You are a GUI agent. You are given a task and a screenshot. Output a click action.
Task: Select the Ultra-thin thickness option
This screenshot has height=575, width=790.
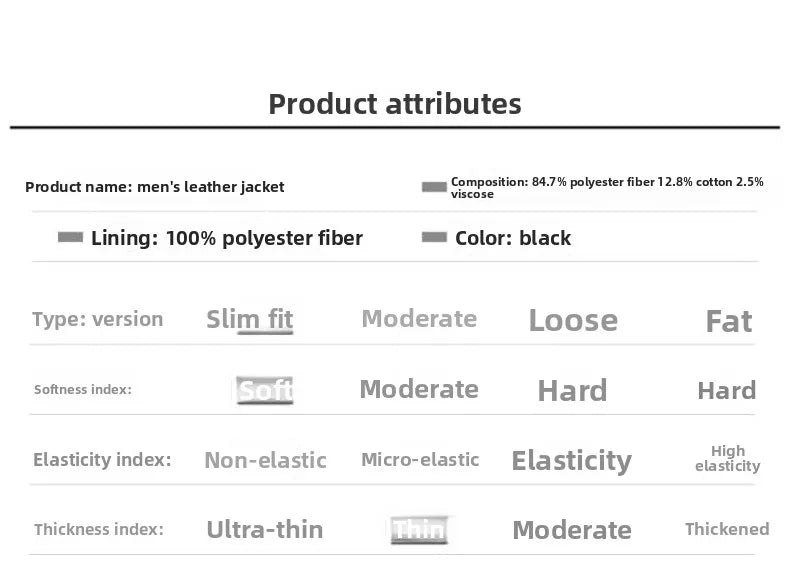(x=265, y=530)
